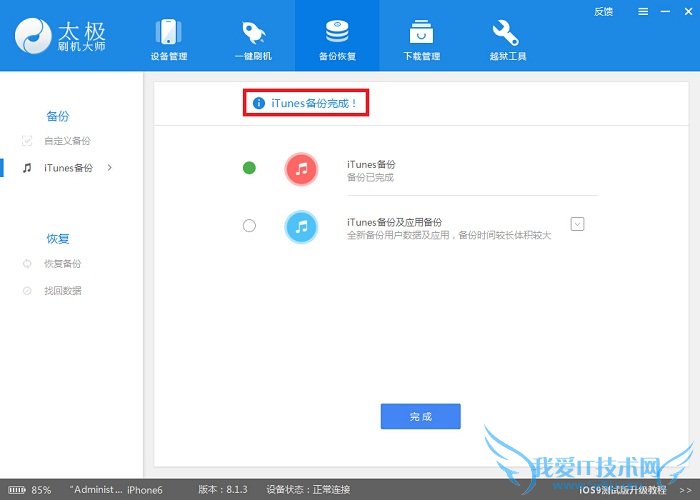Click the iTunes备份完成！ message text
This screenshot has width=700, height=500.
pos(314,103)
